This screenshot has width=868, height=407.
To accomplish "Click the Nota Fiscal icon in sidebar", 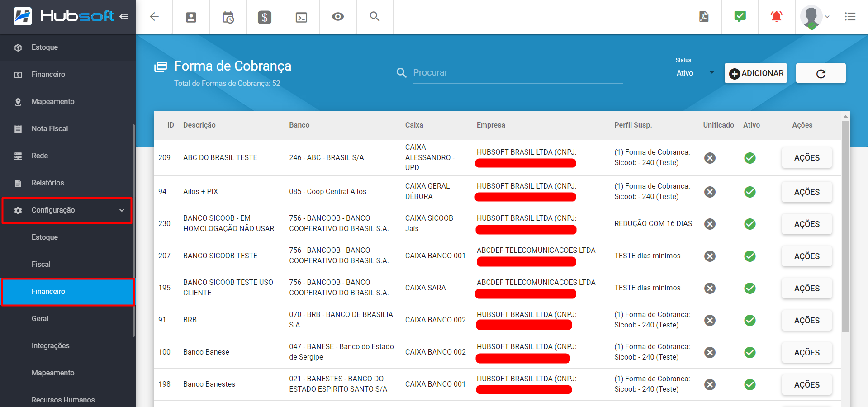I will [x=18, y=129].
